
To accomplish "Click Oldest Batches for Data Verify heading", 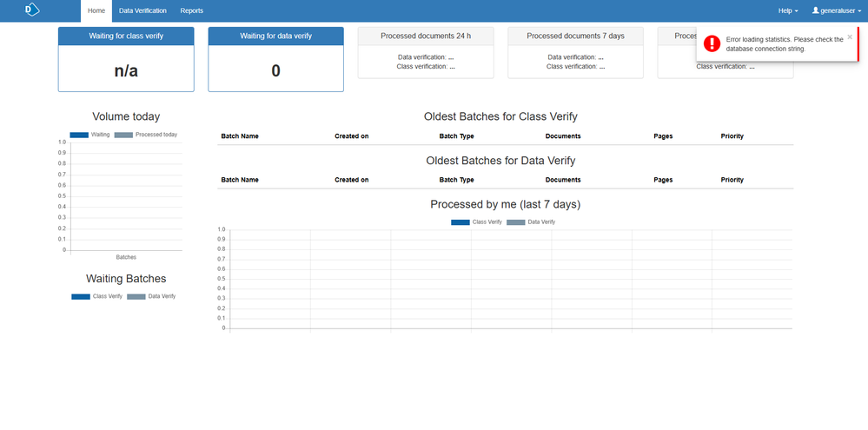I will point(501,161).
